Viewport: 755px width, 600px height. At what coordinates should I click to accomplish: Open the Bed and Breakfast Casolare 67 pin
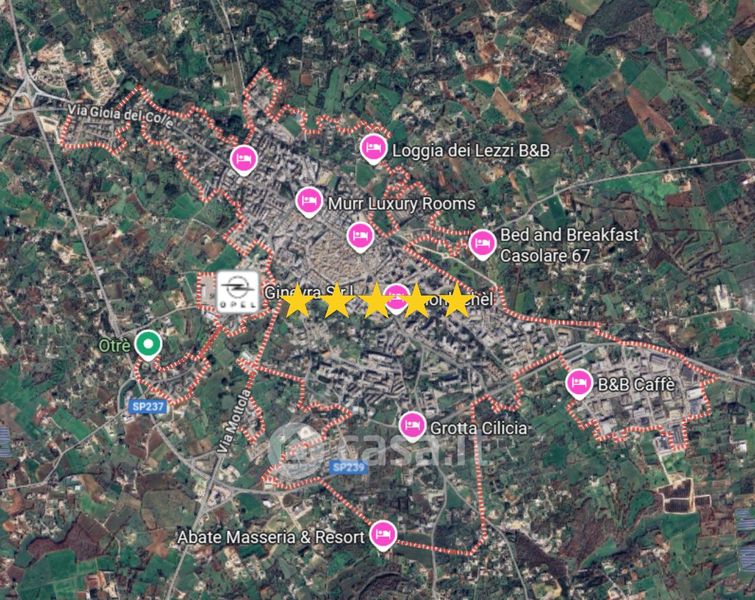pyautogui.click(x=482, y=245)
